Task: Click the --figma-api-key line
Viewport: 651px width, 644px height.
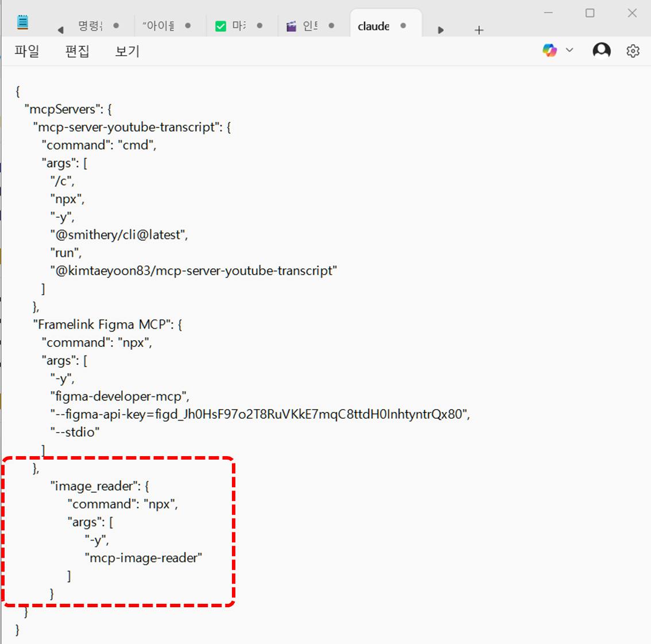Action: (260, 414)
